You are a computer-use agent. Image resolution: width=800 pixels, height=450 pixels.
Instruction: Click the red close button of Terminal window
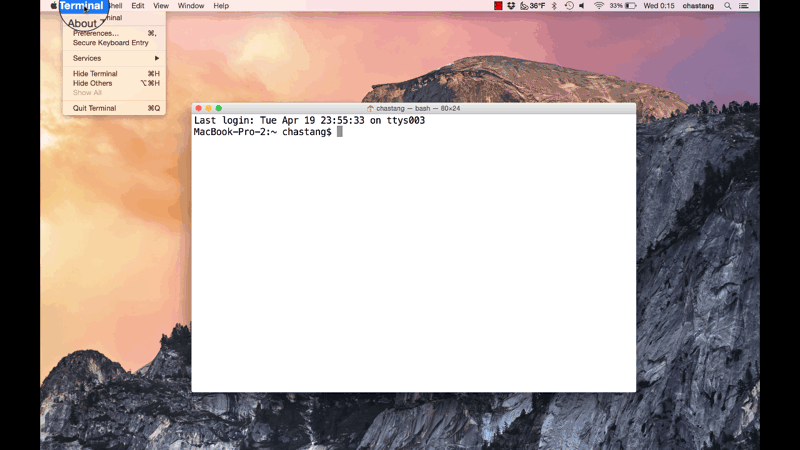[x=198, y=108]
